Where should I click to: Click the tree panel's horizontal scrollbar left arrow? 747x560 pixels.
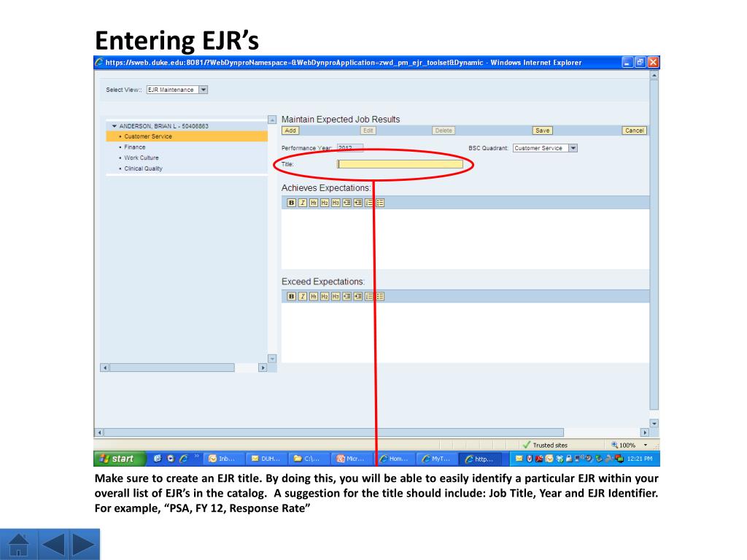tap(105, 367)
